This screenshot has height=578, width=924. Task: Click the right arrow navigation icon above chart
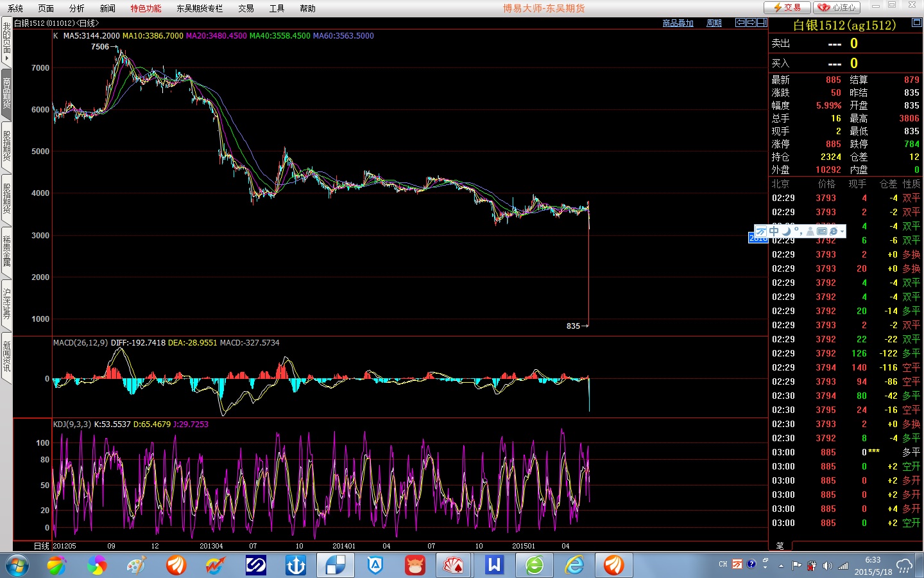coord(751,22)
